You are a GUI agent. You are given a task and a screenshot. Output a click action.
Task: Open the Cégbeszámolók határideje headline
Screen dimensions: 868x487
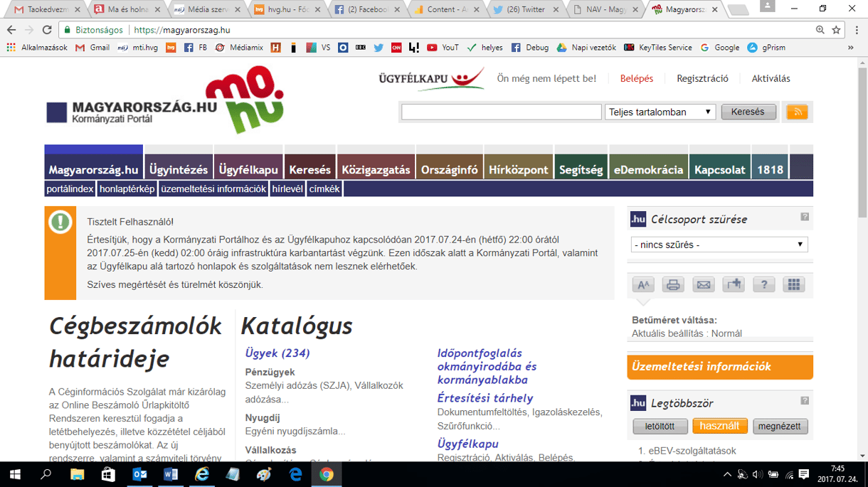click(x=135, y=342)
